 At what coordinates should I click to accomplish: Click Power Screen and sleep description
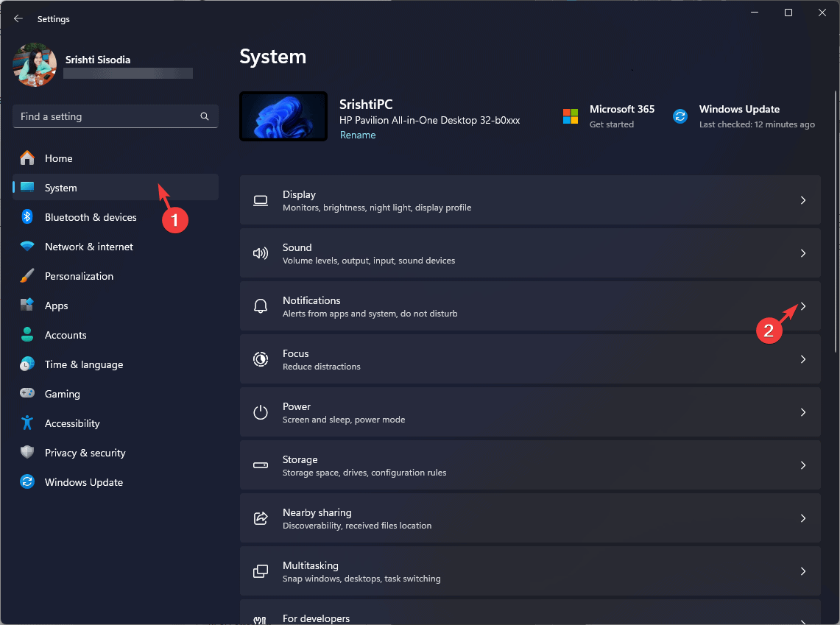[343, 420]
